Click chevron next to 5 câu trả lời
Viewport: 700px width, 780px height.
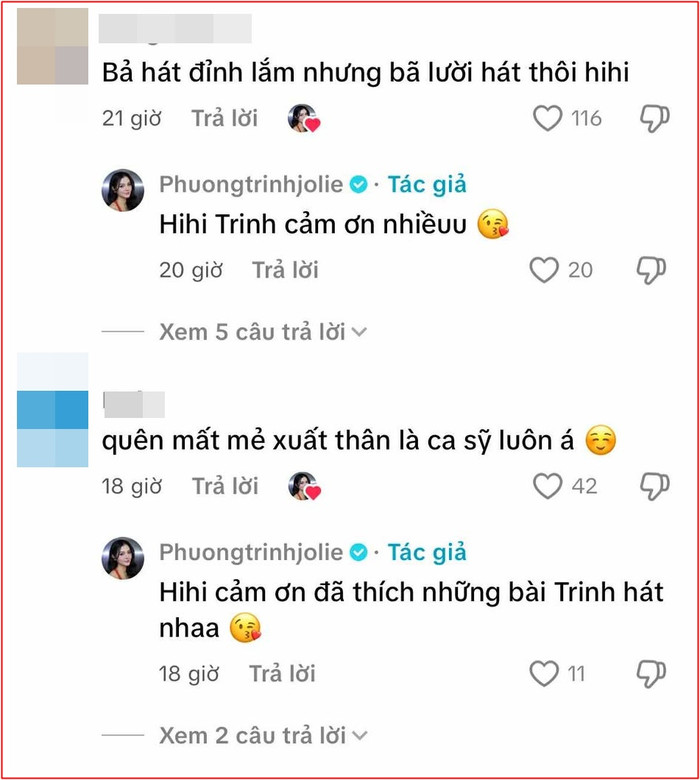point(359,332)
